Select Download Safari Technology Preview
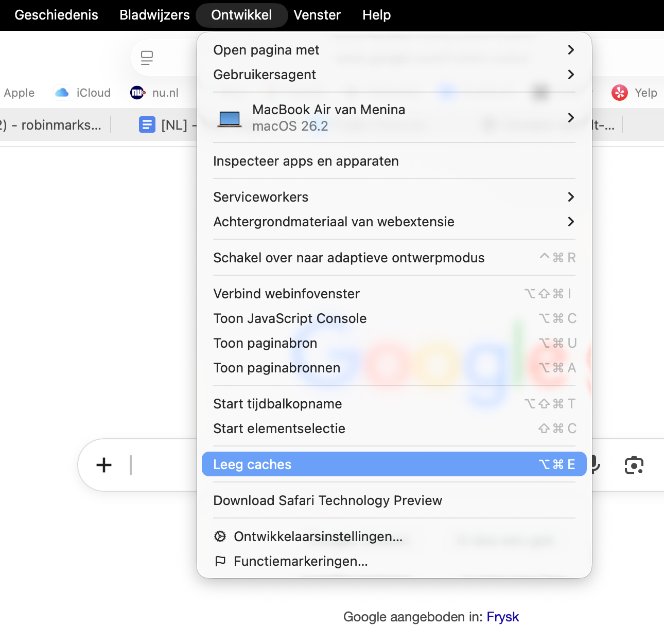Image resolution: width=664 pixels, height=644 pixels. [x=327, y=500]
